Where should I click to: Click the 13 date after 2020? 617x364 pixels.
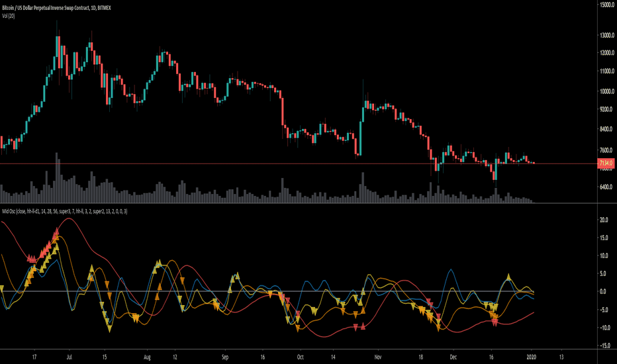pos(561,357)
